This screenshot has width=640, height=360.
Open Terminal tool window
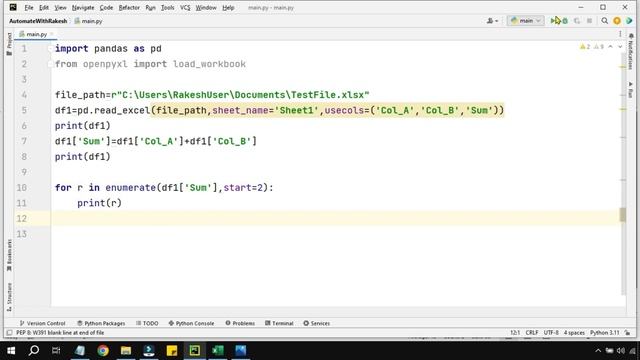click(x=279, y=323)
